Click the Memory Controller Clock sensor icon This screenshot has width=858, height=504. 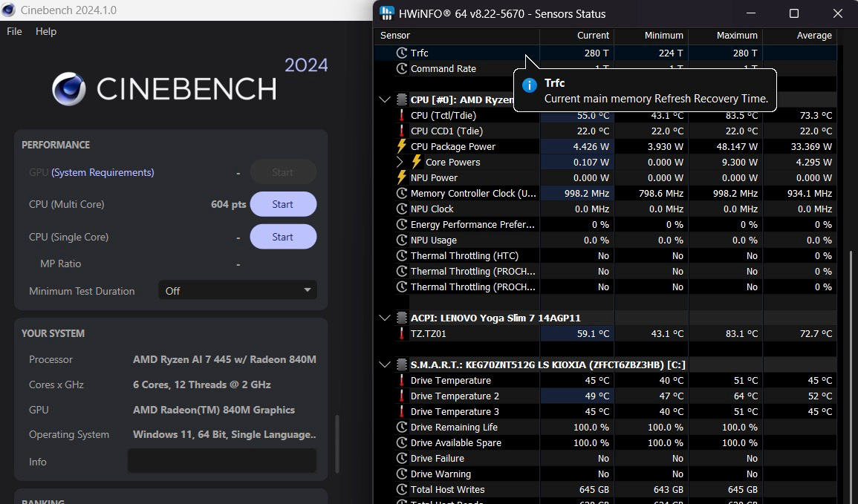[x=402, y=194]
